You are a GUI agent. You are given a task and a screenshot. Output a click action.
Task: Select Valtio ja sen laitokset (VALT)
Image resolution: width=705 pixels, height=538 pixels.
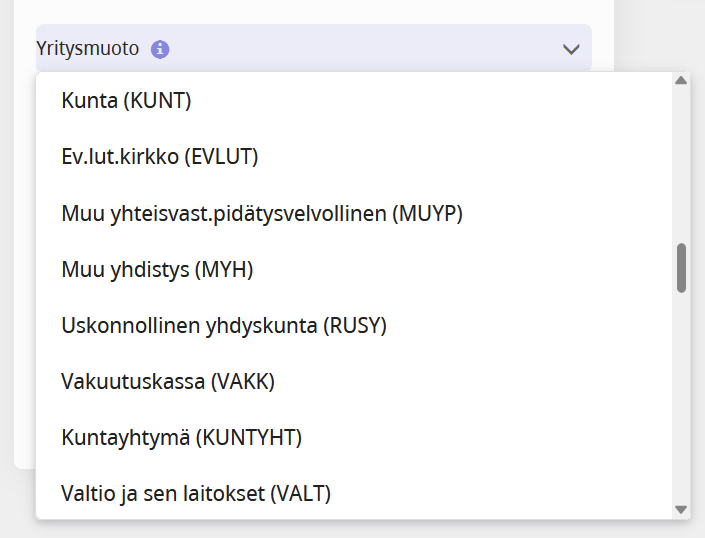(196, 493)
